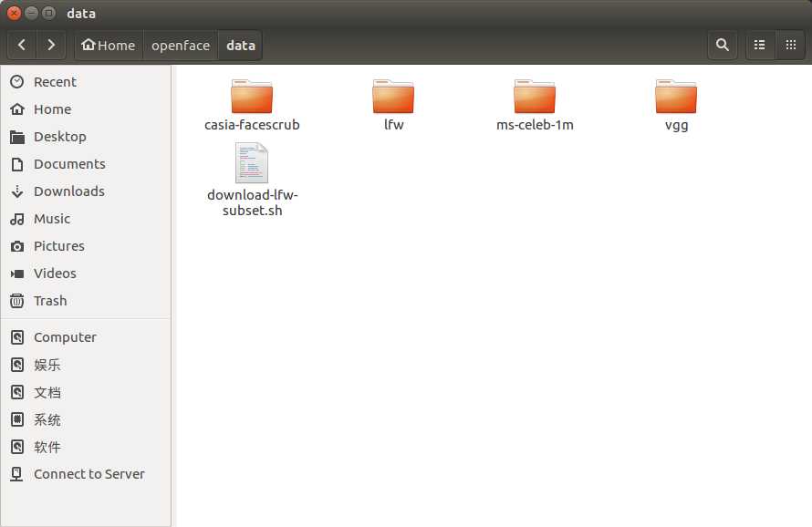The image size is (812, 527).
Task: Click the download-lfw-subset.sh file name label
Action: (252, 202)
